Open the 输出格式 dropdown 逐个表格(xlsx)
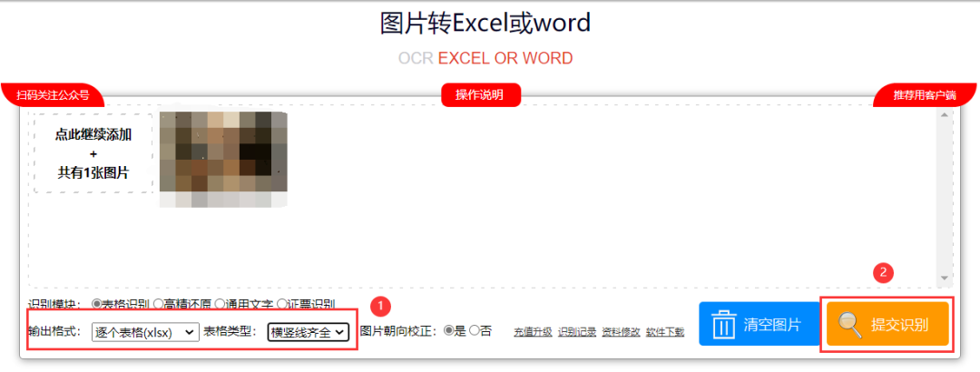 click(145, 332)
